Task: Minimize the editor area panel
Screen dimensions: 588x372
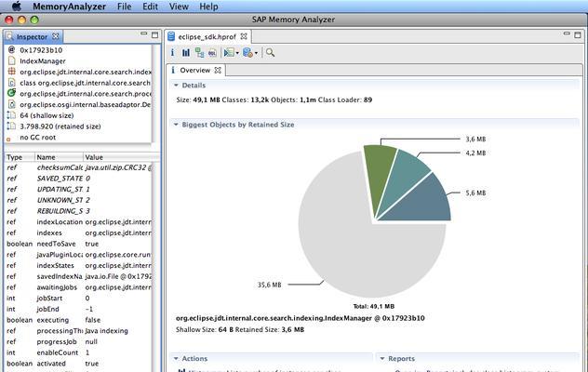Action: coord(567,33)
